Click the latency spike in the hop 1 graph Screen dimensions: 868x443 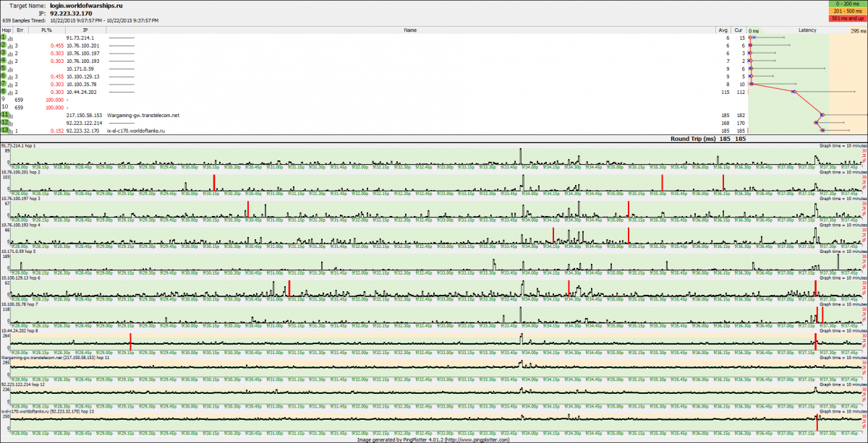click(521, 155)
